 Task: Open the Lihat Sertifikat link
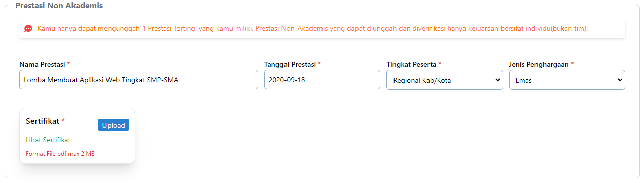pos(48,140)
